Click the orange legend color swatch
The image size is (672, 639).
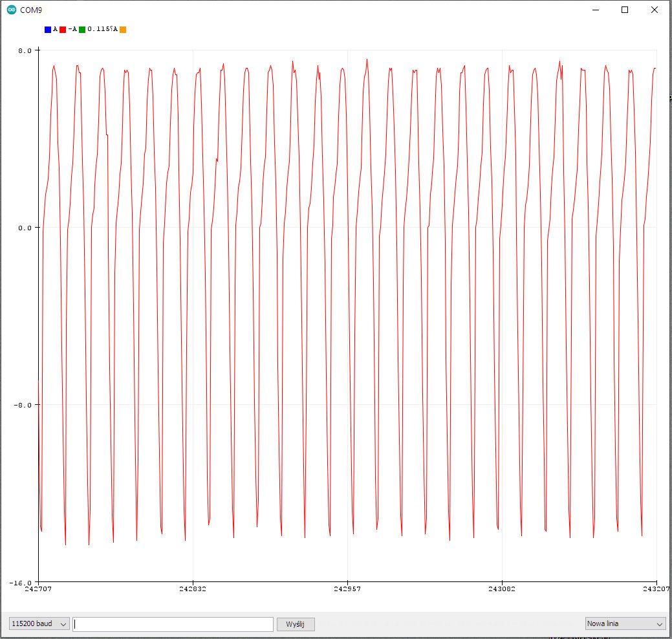click(x=123, y=30)
